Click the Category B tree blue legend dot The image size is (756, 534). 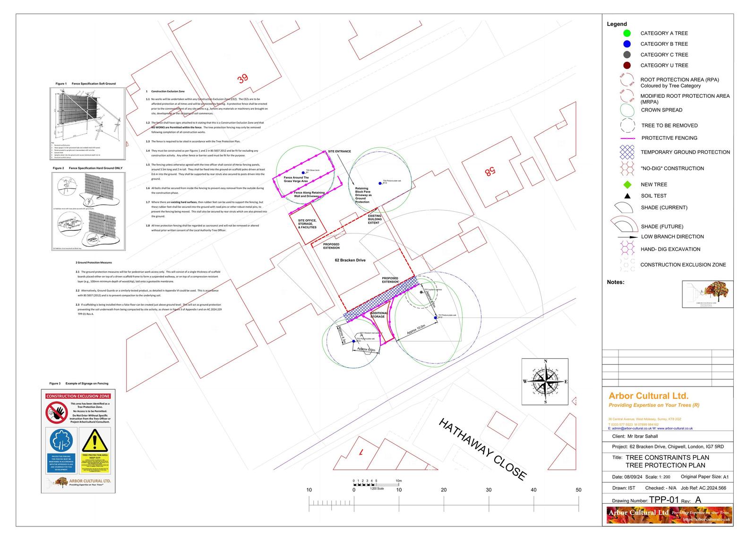tap(627, 44)
